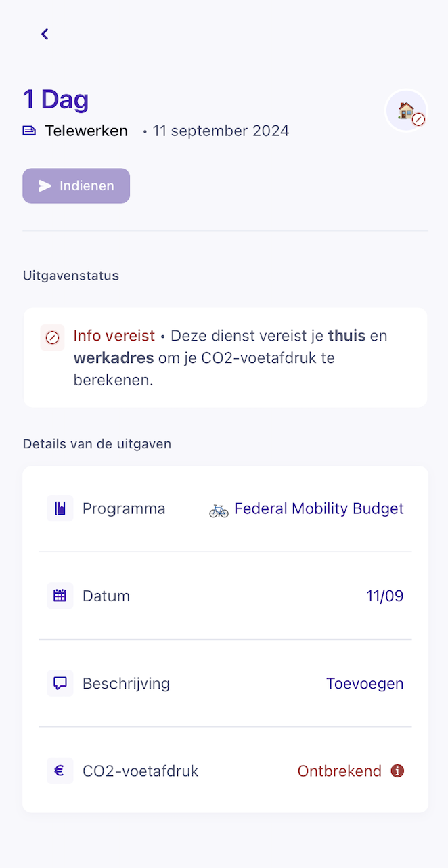
Task: Click the Telewerken category label
Action: tap(87, 131)
